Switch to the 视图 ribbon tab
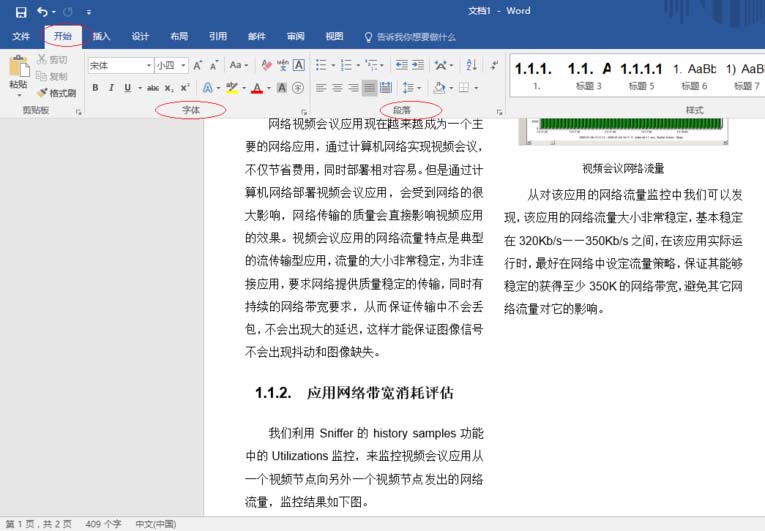The image size is (765, 531). pyautogui.click(x=334, y=36)
